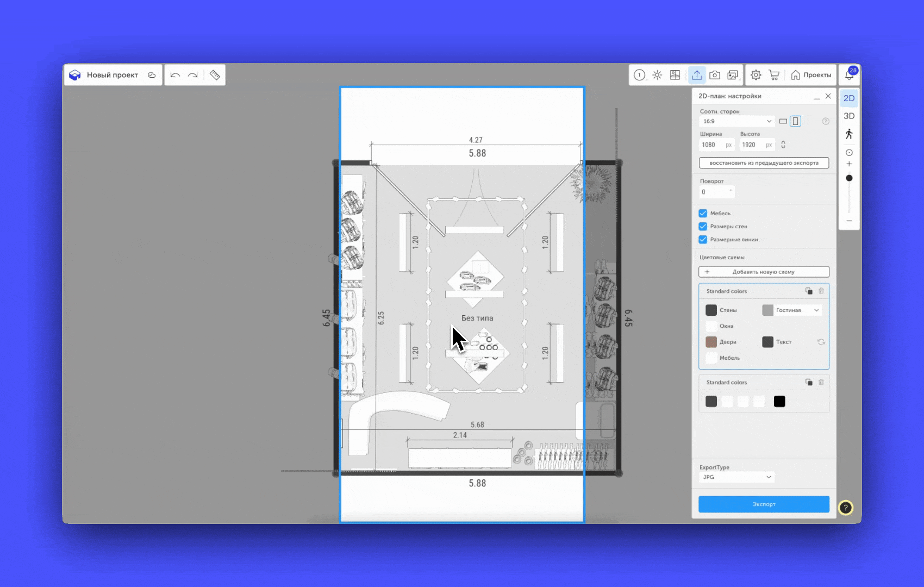Open the shopping cart icon
Image resolution: width=924 pixels, height=587 pixels.
coord(774,75)
